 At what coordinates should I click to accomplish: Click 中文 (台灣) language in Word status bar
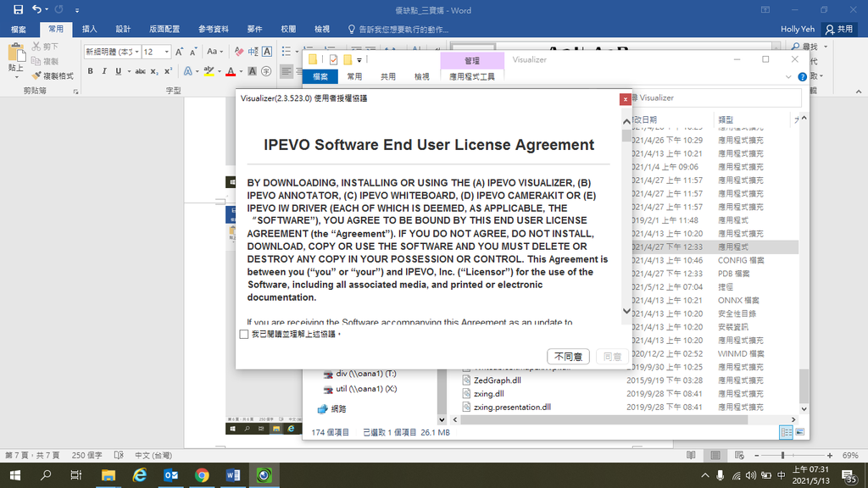click(x=153, y=455)
